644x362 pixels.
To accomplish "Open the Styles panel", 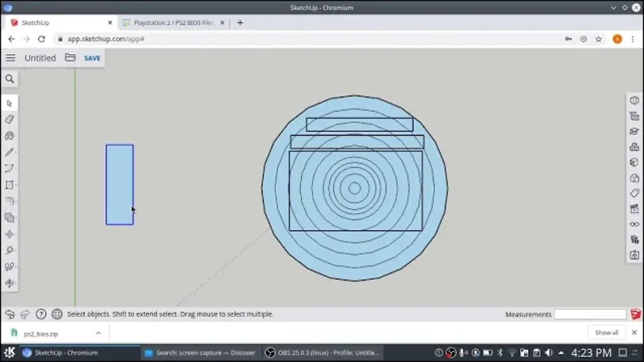I will pyautogui.click(x=634, y=178).
